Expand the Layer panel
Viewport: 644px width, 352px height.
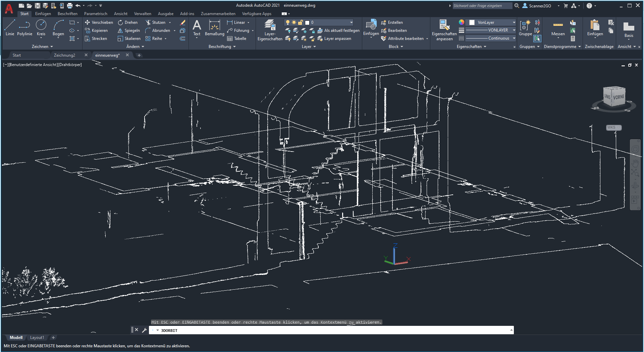tap(309, 47)
